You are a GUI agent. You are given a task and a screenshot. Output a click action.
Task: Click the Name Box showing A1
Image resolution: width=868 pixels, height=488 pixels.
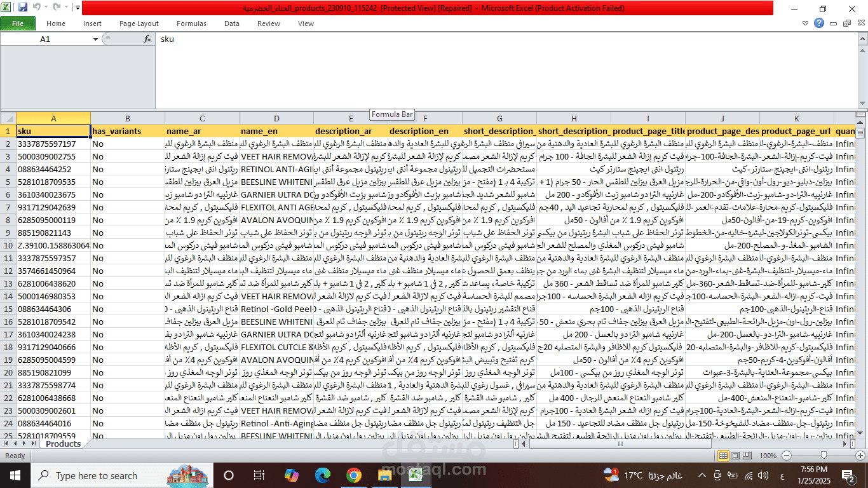click(x=45, y=39)
